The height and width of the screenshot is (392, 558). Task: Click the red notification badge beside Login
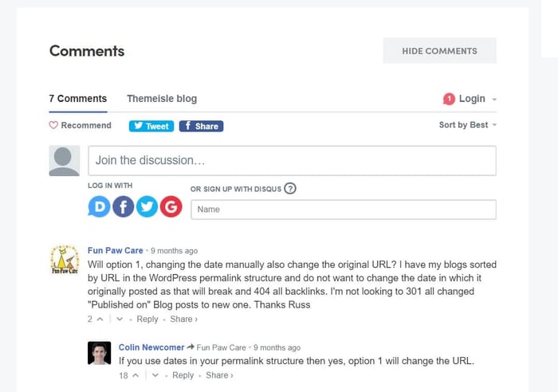pos(449,99)
